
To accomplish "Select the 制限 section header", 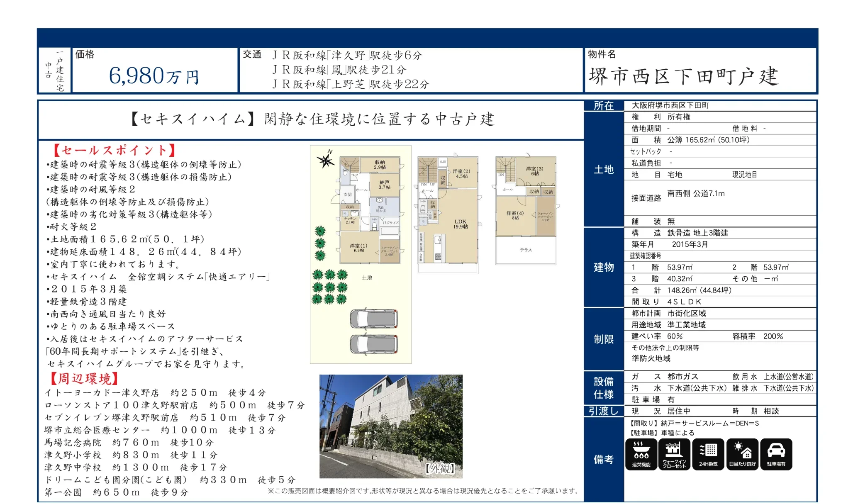I will 603,339.
